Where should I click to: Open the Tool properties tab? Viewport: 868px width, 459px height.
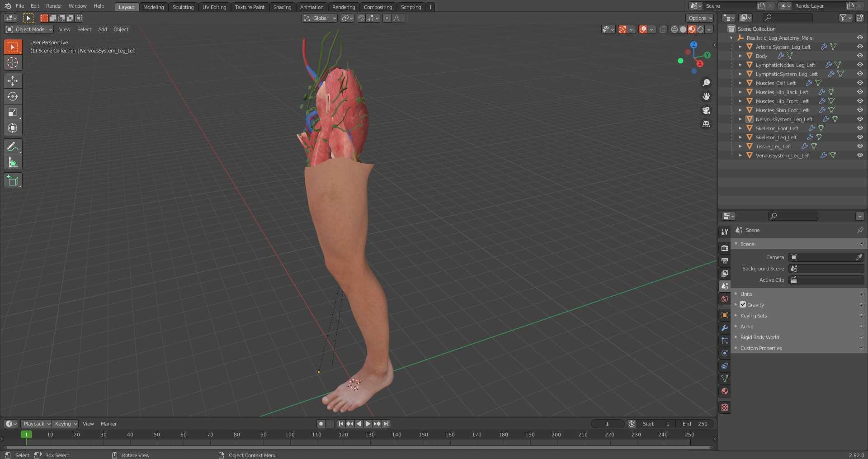pos(725,232)
